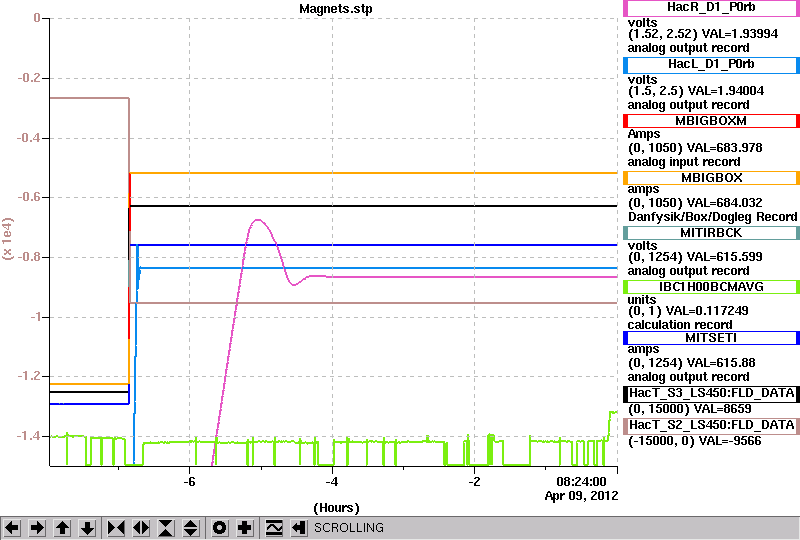The width and height of the screenshot is (800, 540).
Task: Click the vertical zoom-out up-down triangles icon
Action: [x=191, y=528]
